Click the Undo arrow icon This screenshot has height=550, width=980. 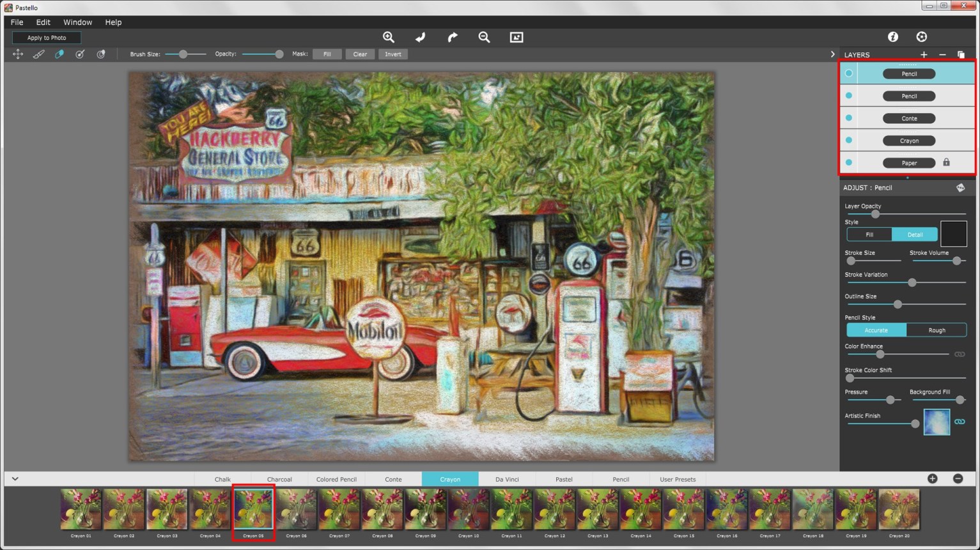pyautogui.click(x=420, y=37)
